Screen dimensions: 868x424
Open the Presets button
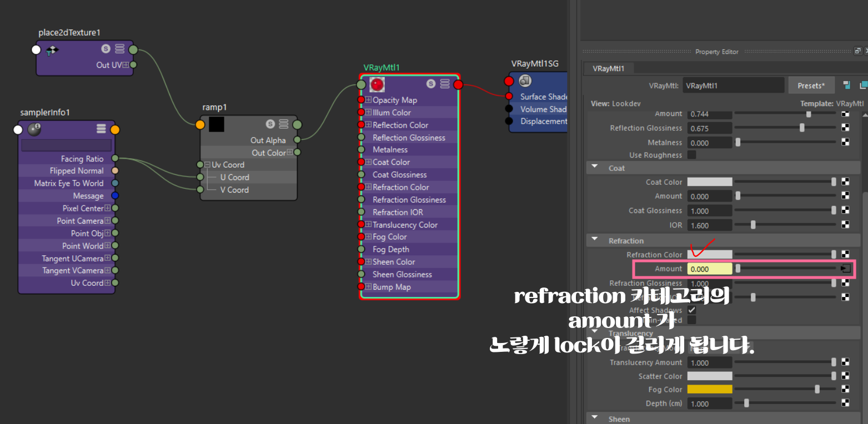coord(811,85)
